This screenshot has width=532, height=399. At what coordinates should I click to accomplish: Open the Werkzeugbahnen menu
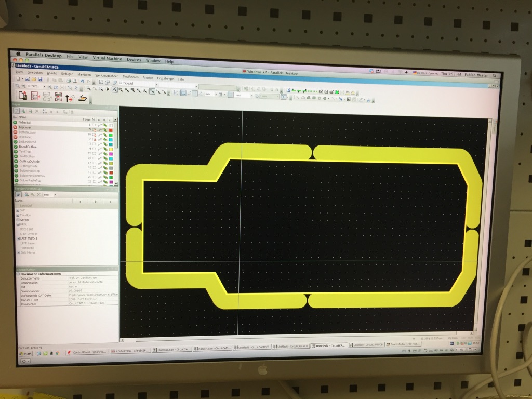pos(107,76)
